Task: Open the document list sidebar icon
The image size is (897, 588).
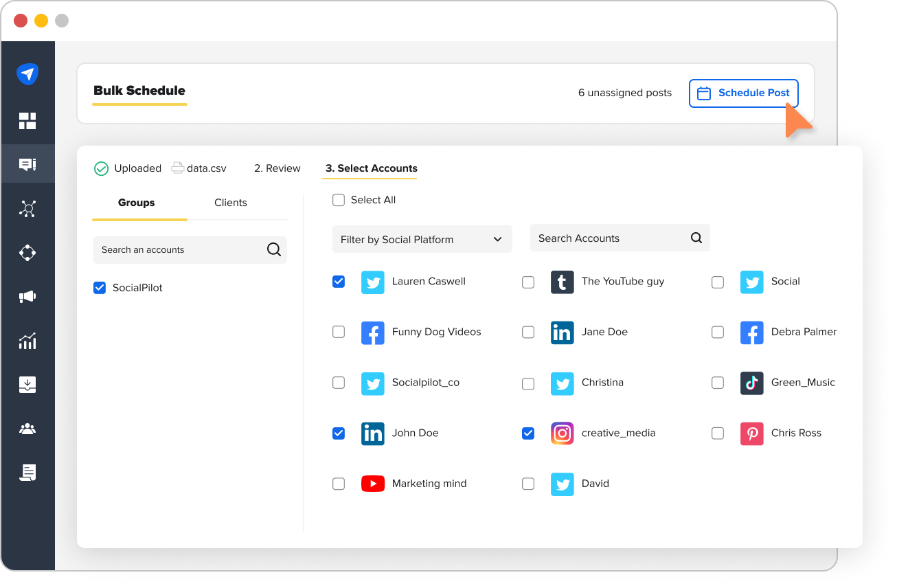Action: coord(27,473)
